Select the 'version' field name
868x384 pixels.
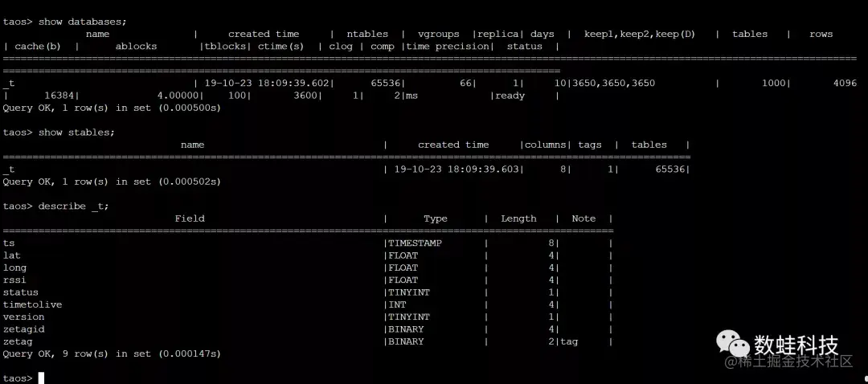tap(24, 317)
